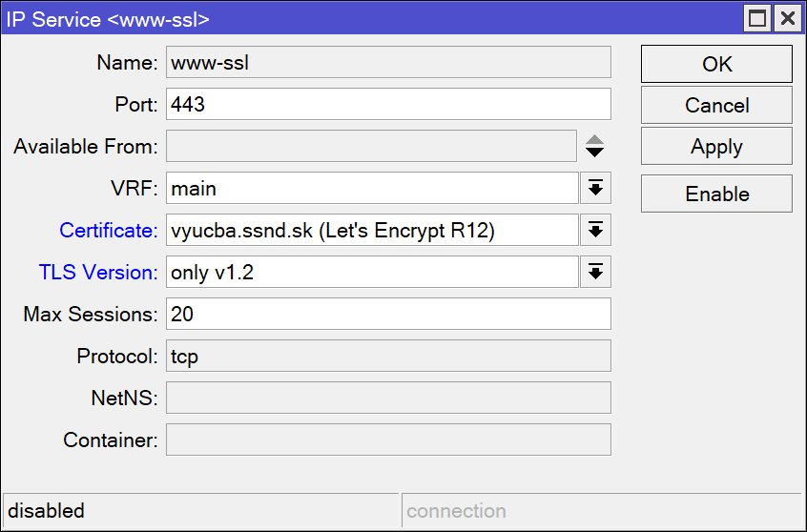Image resolution: width=807 pixels, height=532 pixels.
Task: Select the VRF main combo field
Action: [371, 188]
